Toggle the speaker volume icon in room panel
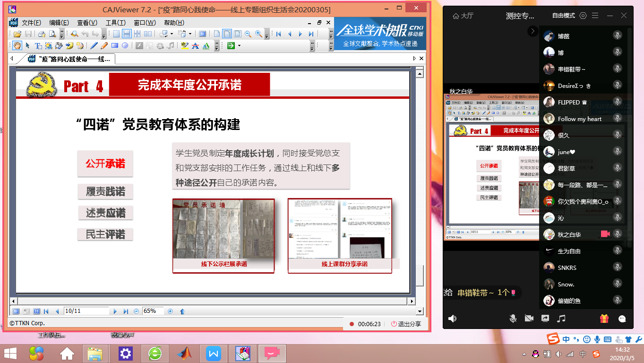The height and width of the screenshot is (363, 644). tap(452, 319)
